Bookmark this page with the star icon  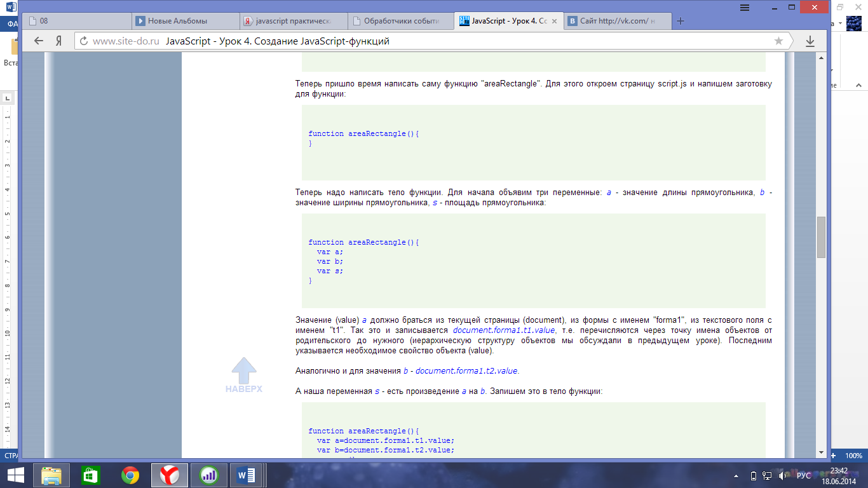(x=778, y=41)
